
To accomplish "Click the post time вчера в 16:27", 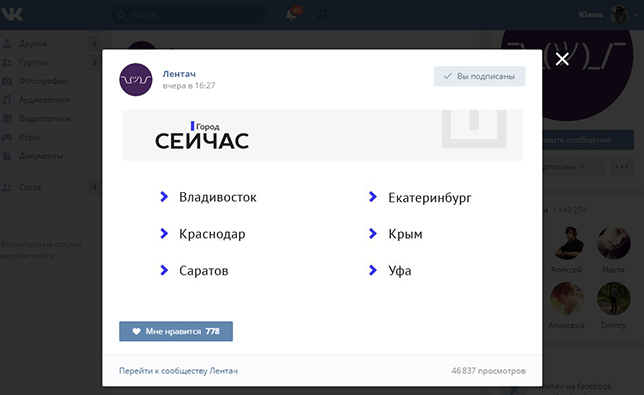I will (x=189, y=85).
